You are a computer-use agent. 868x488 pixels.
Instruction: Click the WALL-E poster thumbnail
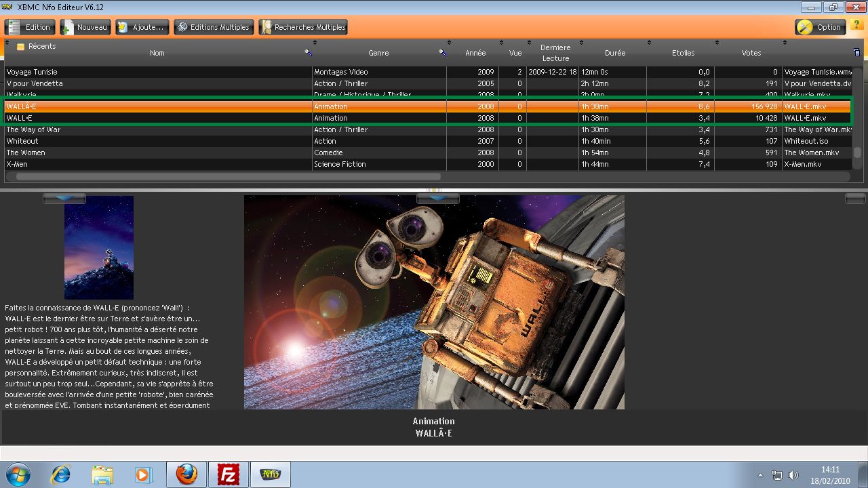(99, 247)
